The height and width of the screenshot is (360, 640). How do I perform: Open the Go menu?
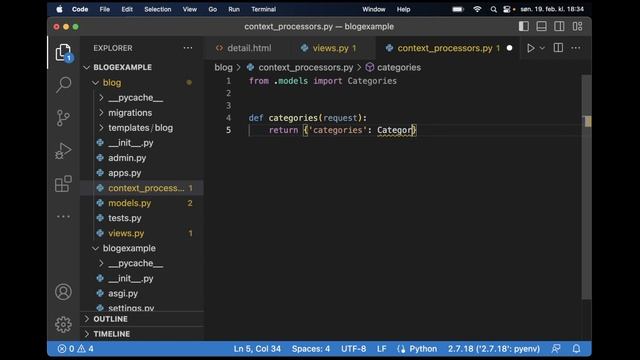(x=213, y=9)
